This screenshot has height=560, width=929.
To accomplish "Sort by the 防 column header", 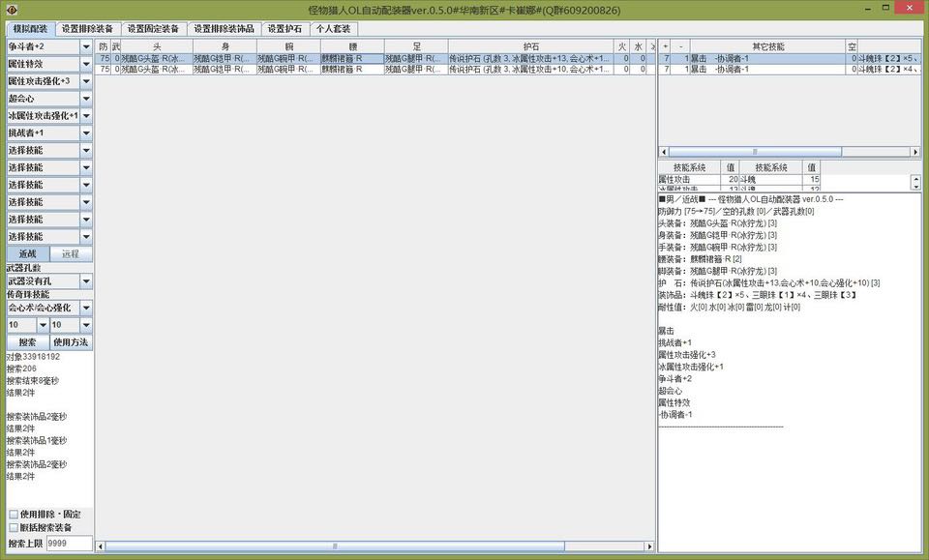I will tap(104, 46).
